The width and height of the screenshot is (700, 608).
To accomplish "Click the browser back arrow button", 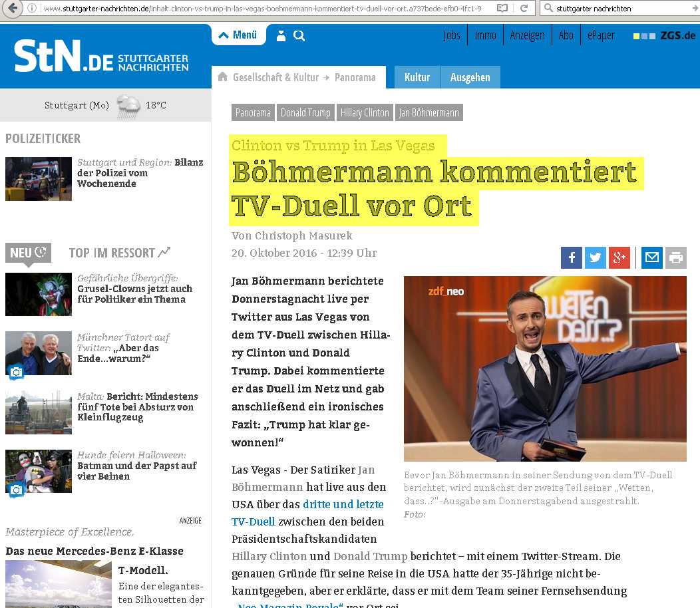I will coord(13,8).
